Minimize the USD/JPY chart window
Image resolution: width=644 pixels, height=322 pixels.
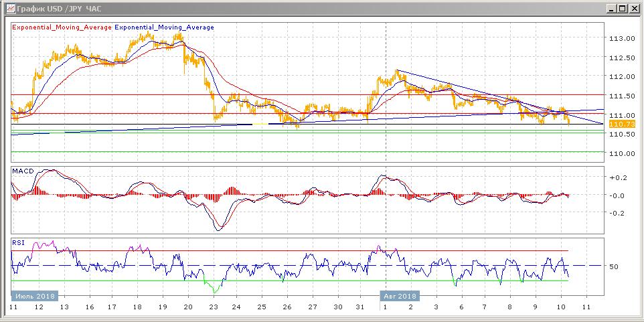point(612,8)
